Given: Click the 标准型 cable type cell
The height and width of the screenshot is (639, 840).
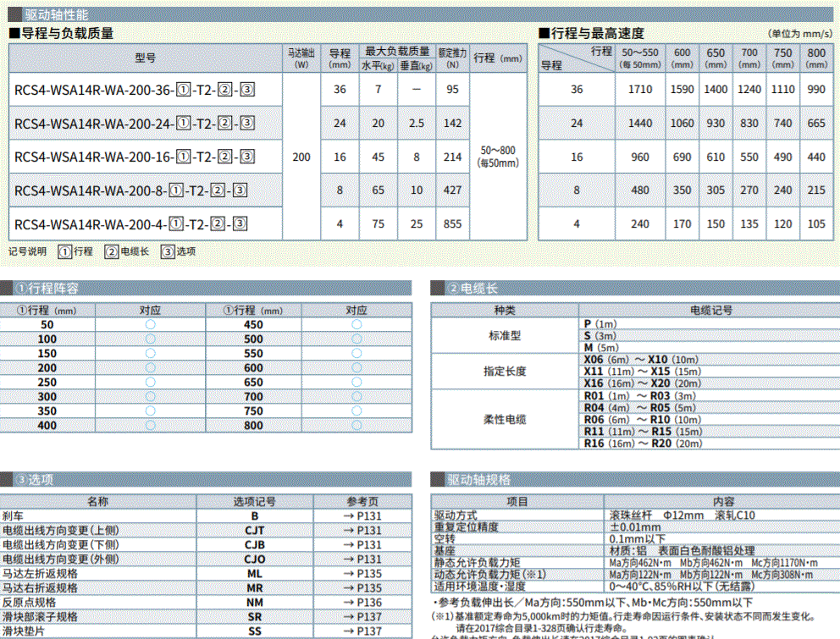Looking at the screenshot, I should pos(505,336).
